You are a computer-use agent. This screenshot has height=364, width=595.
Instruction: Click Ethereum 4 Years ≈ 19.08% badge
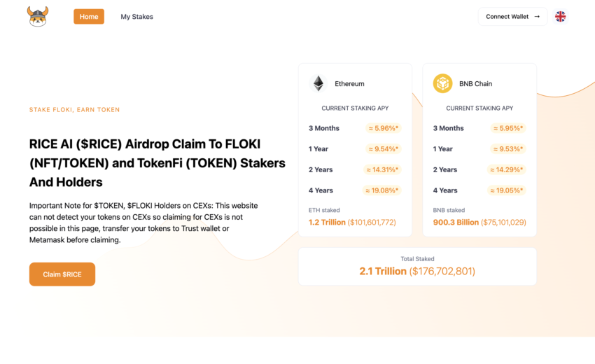tap(381, 190)
